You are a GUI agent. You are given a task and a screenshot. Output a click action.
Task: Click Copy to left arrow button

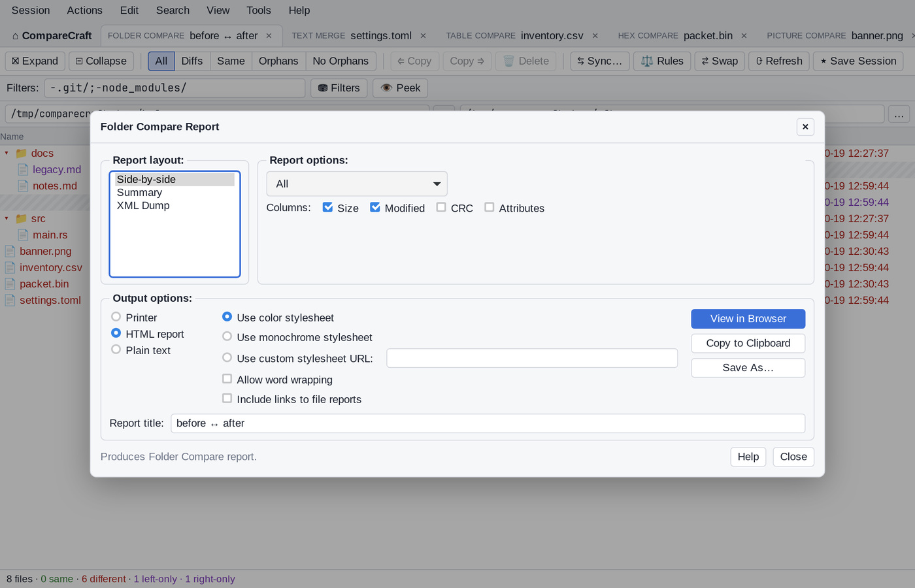pyautogui.click(x=414, y=61)
